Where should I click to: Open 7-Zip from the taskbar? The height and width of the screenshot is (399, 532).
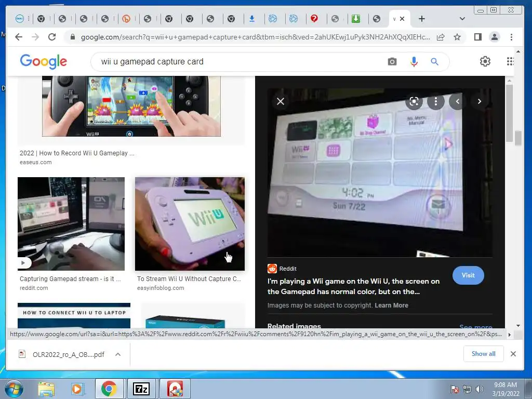coord(141,389)
